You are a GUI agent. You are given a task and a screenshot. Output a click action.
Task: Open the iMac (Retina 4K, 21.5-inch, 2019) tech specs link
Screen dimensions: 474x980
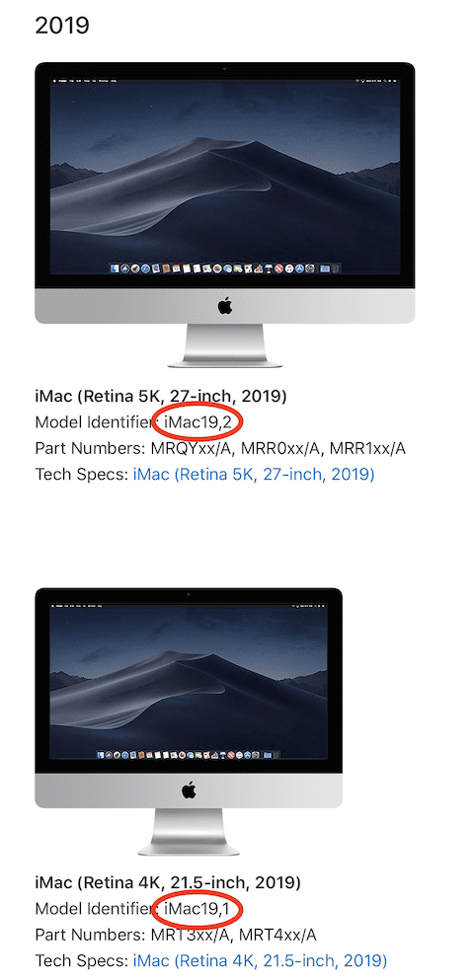click(260, 960)
